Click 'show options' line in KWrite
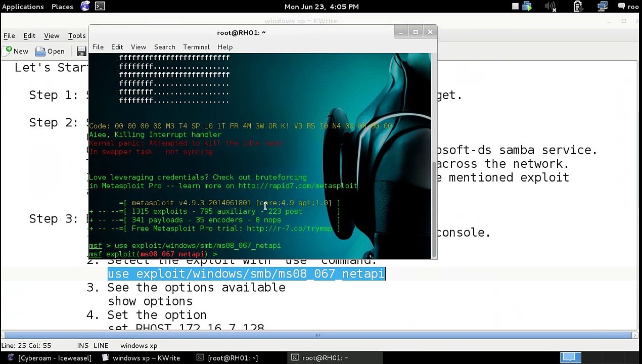Image resolution: width=642 pixels, height=364 pixels. [x=150, y=301]
